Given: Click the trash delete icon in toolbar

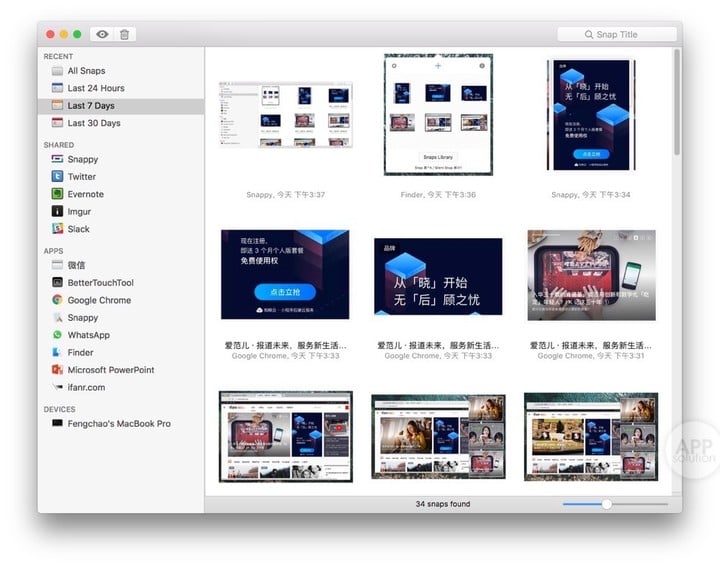Looking at the screenshot, I should click(124, 34).
